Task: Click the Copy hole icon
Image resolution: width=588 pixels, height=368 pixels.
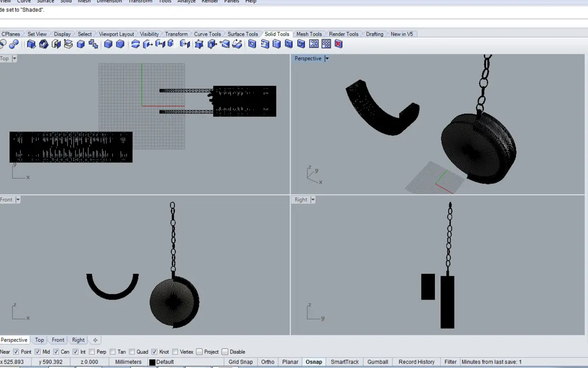Action: pyautogui.click(x=301, y=44)
